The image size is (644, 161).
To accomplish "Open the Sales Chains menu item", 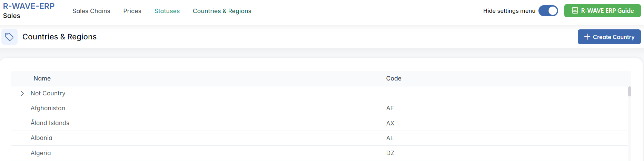I will coord(91,11).
